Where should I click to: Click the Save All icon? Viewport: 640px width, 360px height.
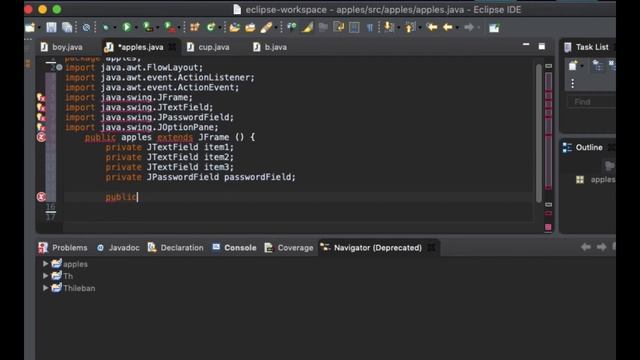tap(67, 27)
